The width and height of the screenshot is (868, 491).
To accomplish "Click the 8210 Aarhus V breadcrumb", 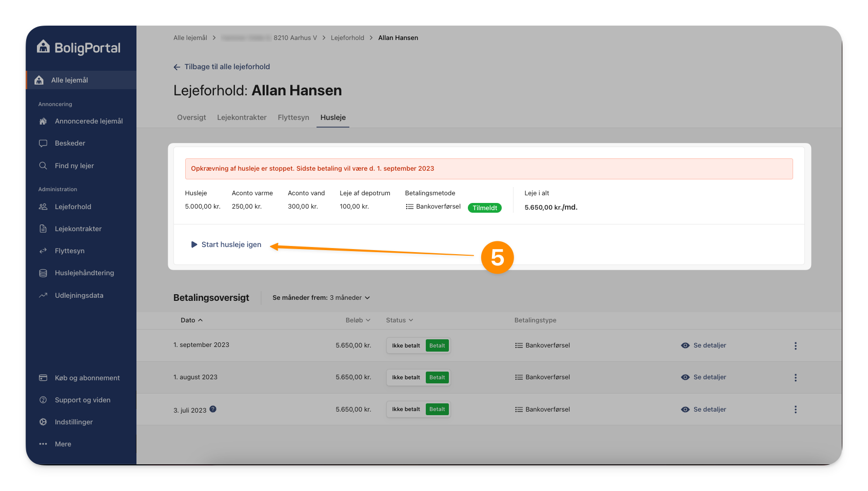I will 295,38.
